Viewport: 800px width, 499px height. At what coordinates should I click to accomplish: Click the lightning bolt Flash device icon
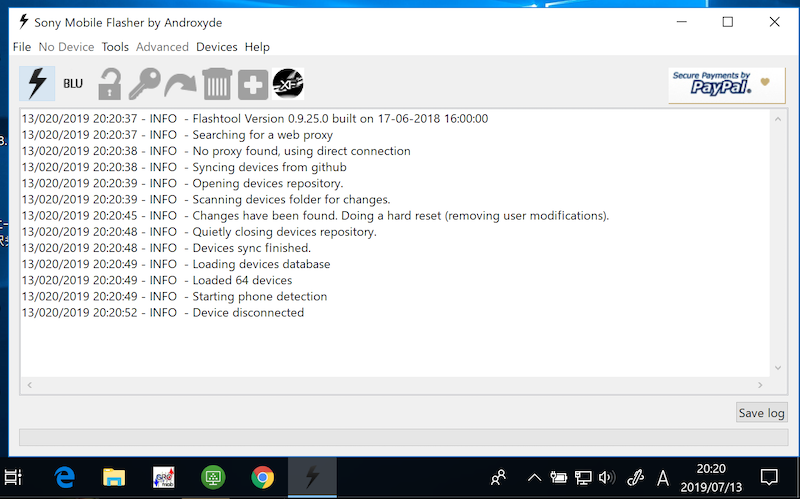click(x=37, y=84)
